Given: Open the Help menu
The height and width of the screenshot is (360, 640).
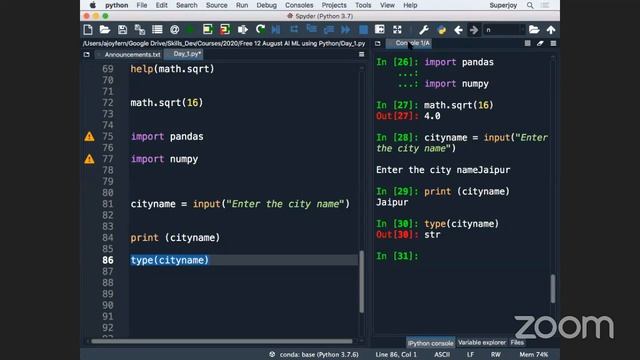Looking at the screenshot, I should click(410, 5).
